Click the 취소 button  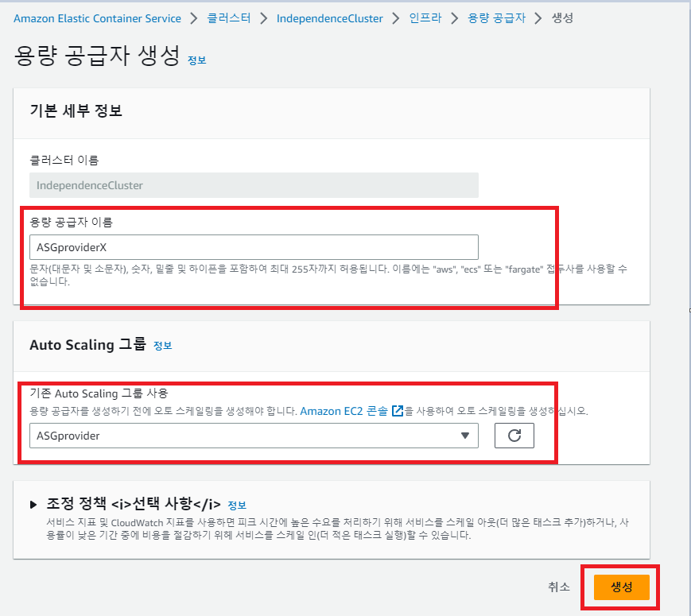[x=559, y=587]
